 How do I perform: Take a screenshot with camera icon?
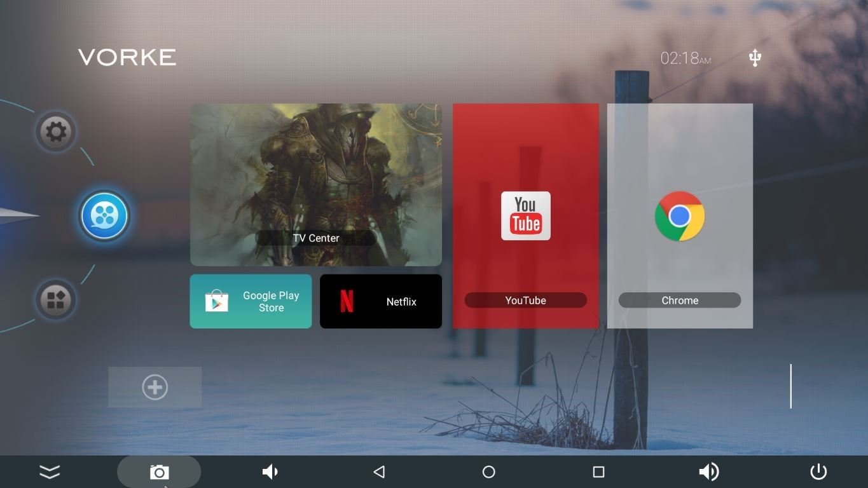[x=159, y=472]
